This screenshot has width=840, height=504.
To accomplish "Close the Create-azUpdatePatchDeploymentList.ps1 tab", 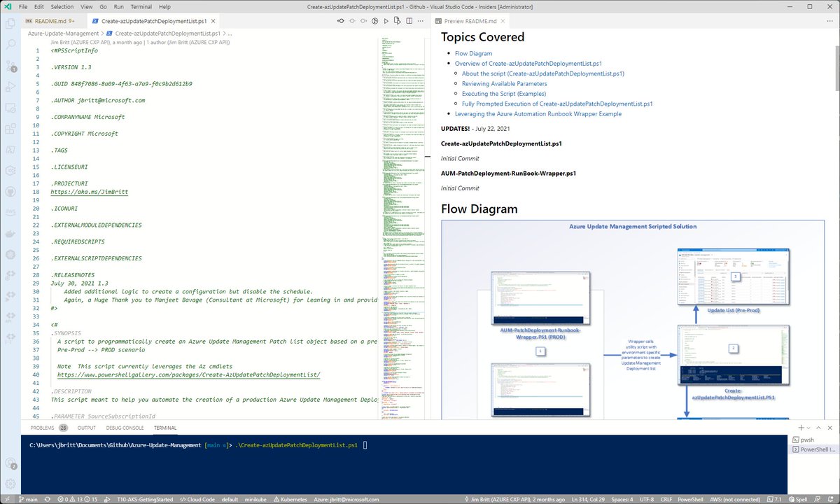I will (214, 22).
